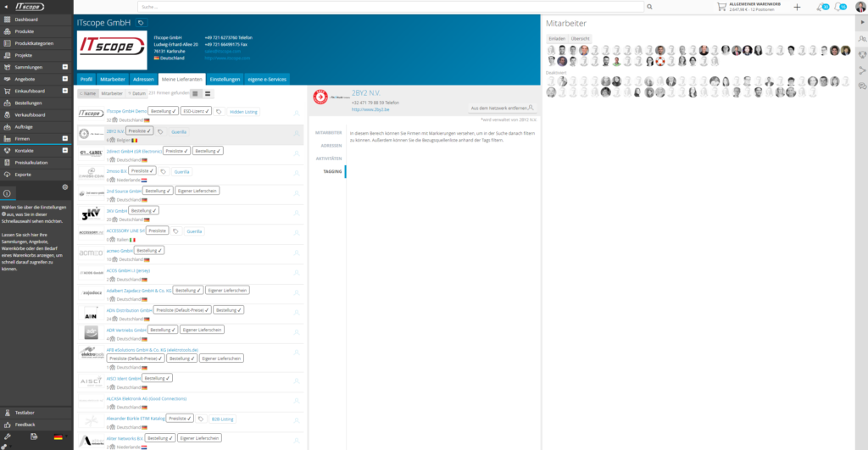This screenshot has width=868, height=450.
Task: Toggle ESD-Lizenz for ITscope GmbH Demo
Action: [x=196, y=111]
